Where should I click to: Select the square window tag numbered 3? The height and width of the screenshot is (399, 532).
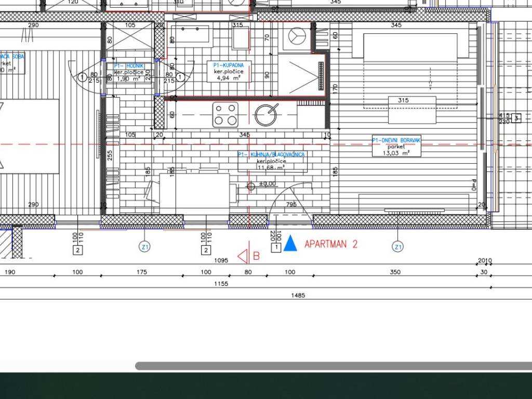point(516,118)
